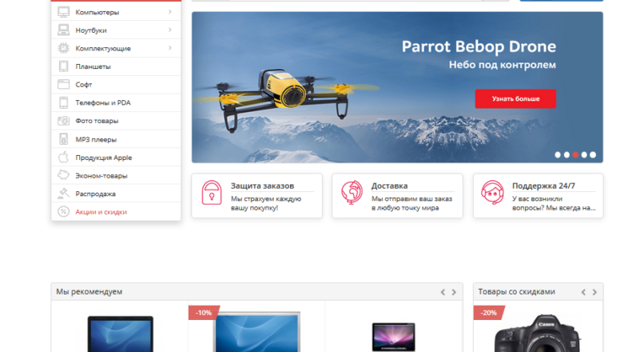The height and width of the screenshot is (352, 644).
Task: Expand the Ноутбуки submenu arrow
Action: tap(169, 30)
